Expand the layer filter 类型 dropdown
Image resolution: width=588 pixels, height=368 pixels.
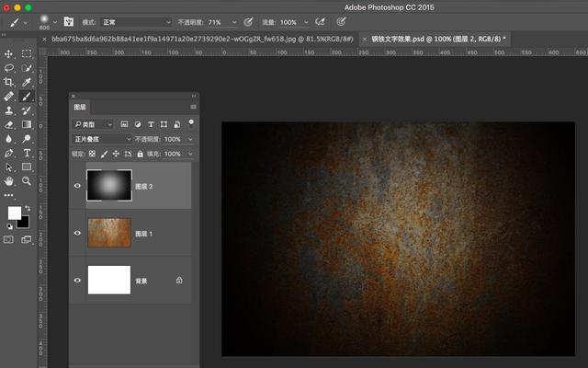tap(94, 123)
